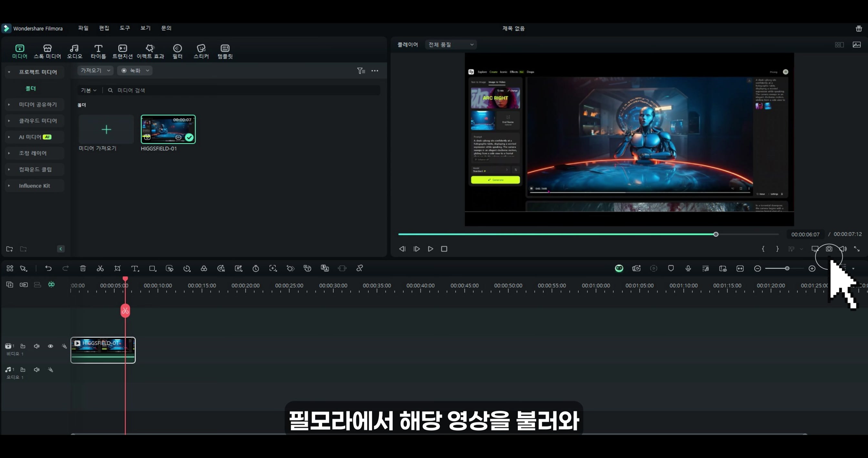Viewport: 868px width, 458px height.
Task: Set the mark-out point brace
Action: click(777, 249)
